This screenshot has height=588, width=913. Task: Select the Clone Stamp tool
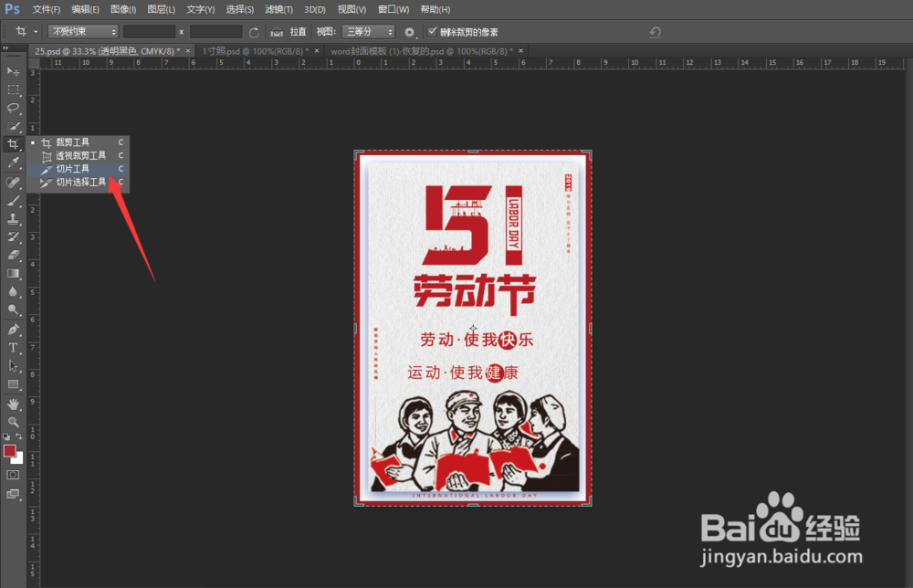pyautogui.click(x=13, y=218)
